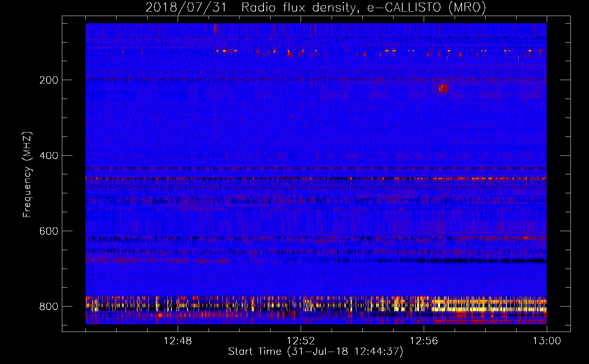Click the 200 frequency tick label

(49, 80)
